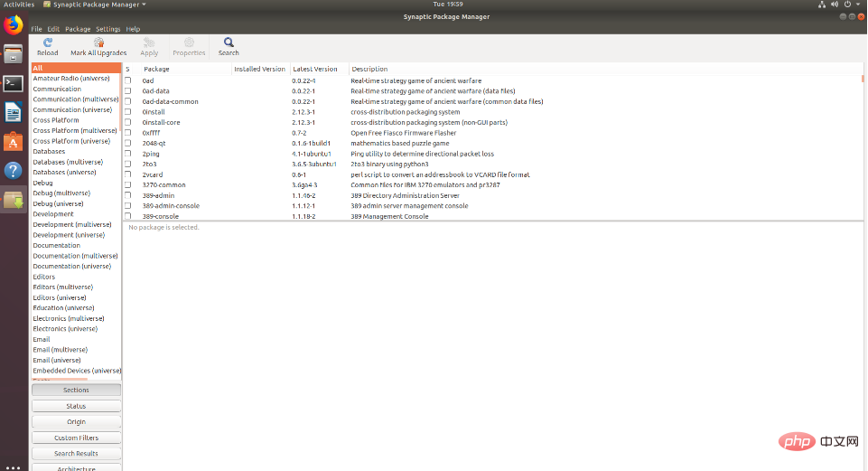Open the Terminal dock icon

pos(14,84)
